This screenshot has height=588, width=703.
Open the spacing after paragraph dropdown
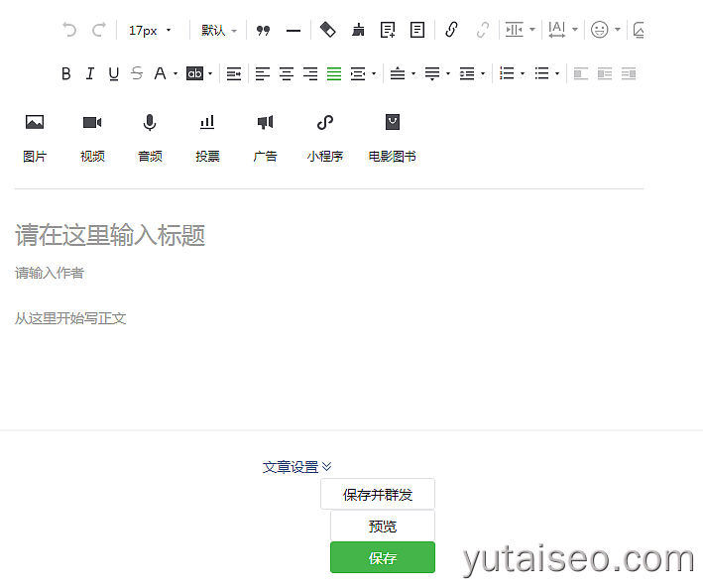click(x=437, y=73)
